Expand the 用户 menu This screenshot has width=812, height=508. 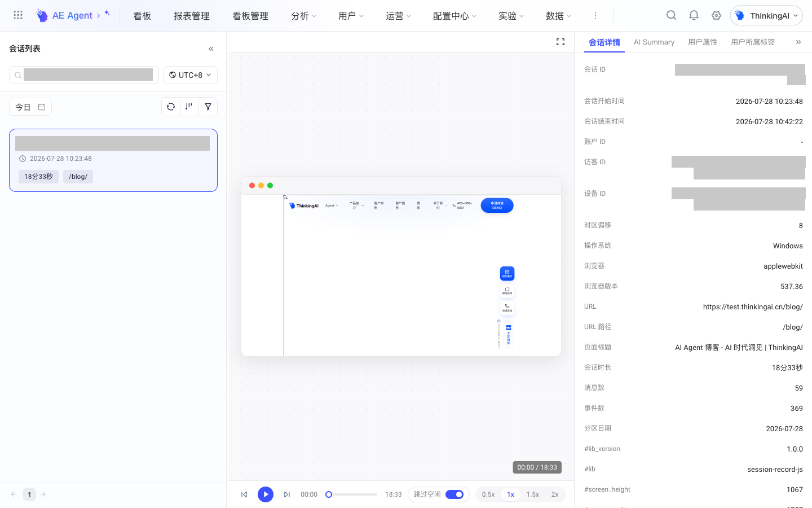click(351, 16)
